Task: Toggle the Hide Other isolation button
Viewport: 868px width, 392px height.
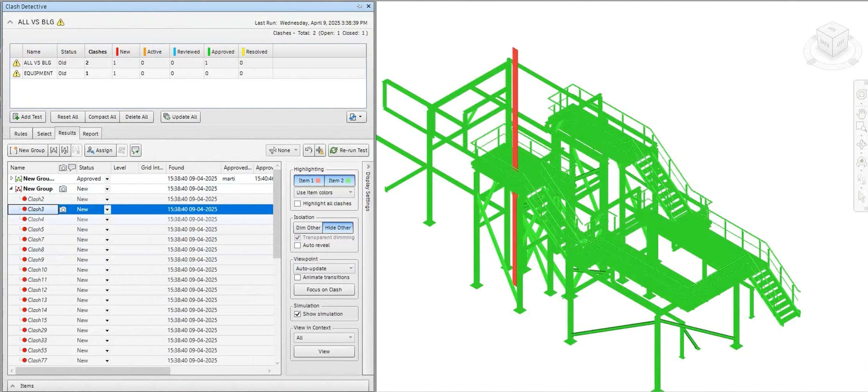Action: click(x=338, y=228)
